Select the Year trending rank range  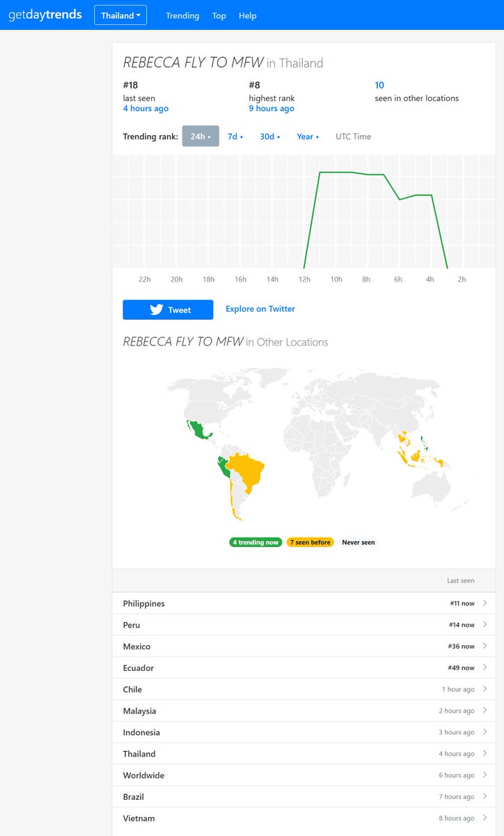(308, 137)
